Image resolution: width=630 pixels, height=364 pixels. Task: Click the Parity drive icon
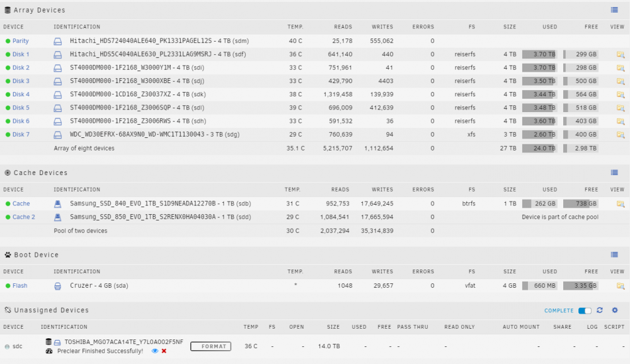click(58, 41)
